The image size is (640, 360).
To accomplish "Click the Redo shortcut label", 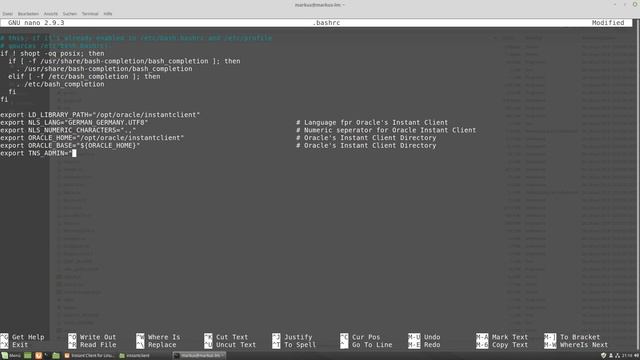I will click(x=432, y=345).
